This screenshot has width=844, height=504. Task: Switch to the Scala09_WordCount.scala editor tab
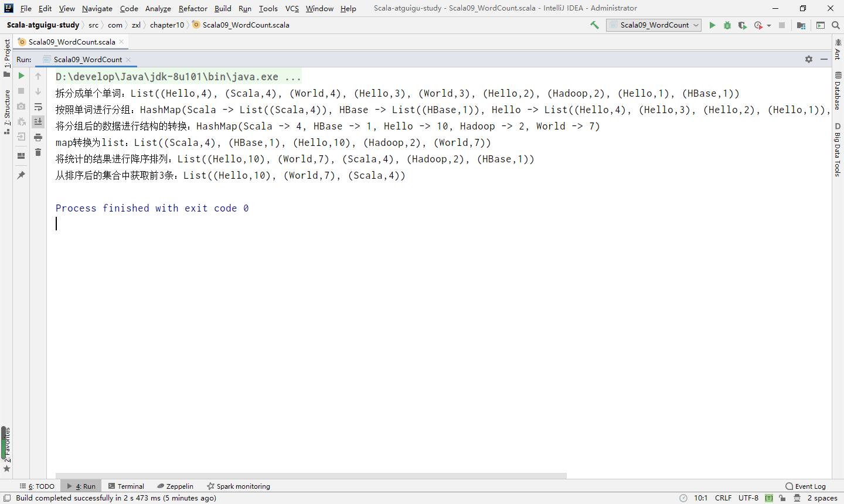pos(72,42)
